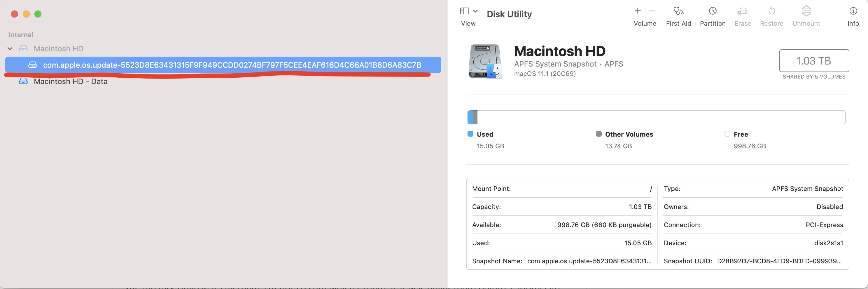Screen dimensions: 868x289
Task: Click the Volume toolbar label
Action: coord(645,24)
